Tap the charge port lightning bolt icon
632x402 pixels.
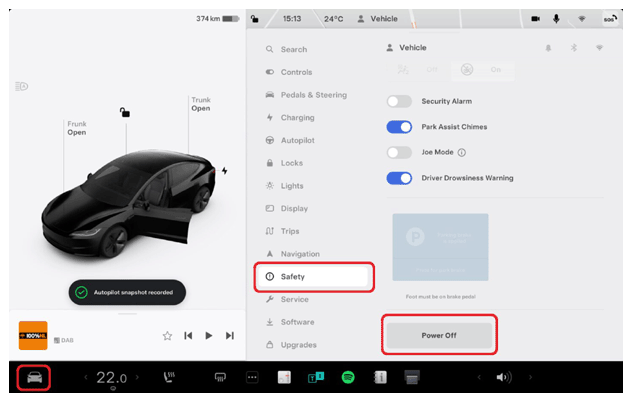coord(225,171)
